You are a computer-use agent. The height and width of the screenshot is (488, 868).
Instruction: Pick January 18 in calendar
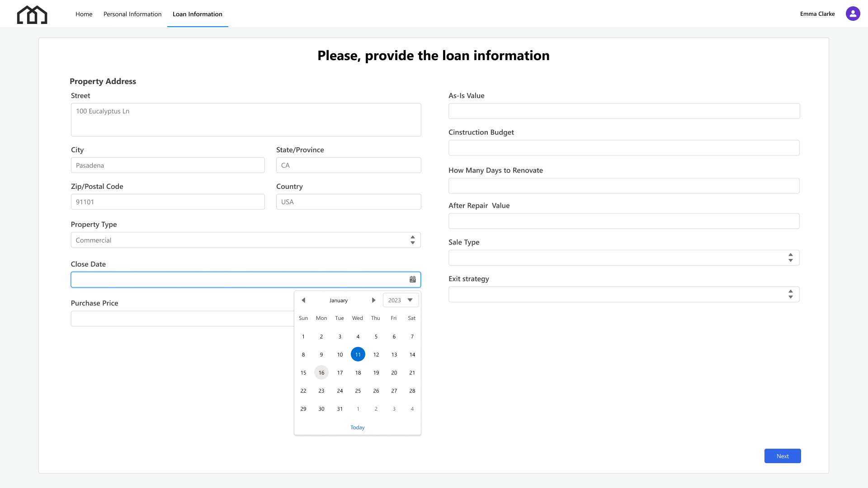358,372
